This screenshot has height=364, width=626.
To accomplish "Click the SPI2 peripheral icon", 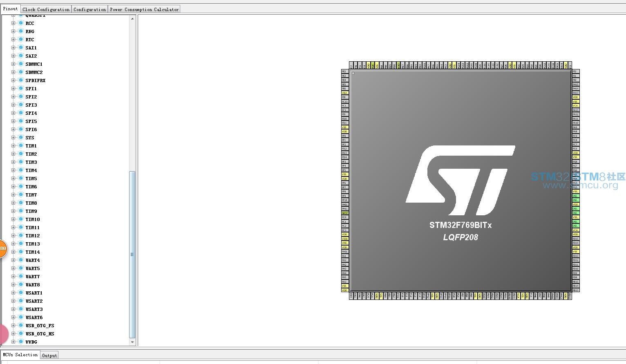I will (21, 97).
